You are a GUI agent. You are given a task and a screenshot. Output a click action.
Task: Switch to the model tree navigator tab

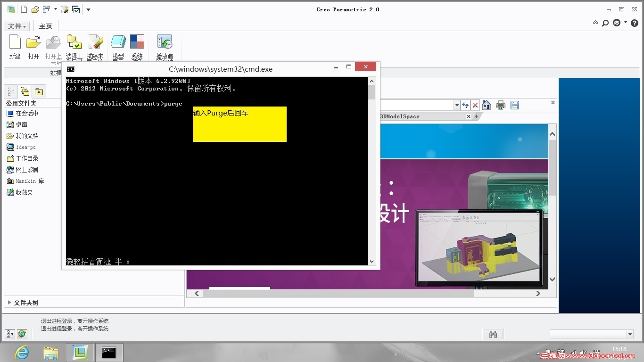(x=11, y=91)
